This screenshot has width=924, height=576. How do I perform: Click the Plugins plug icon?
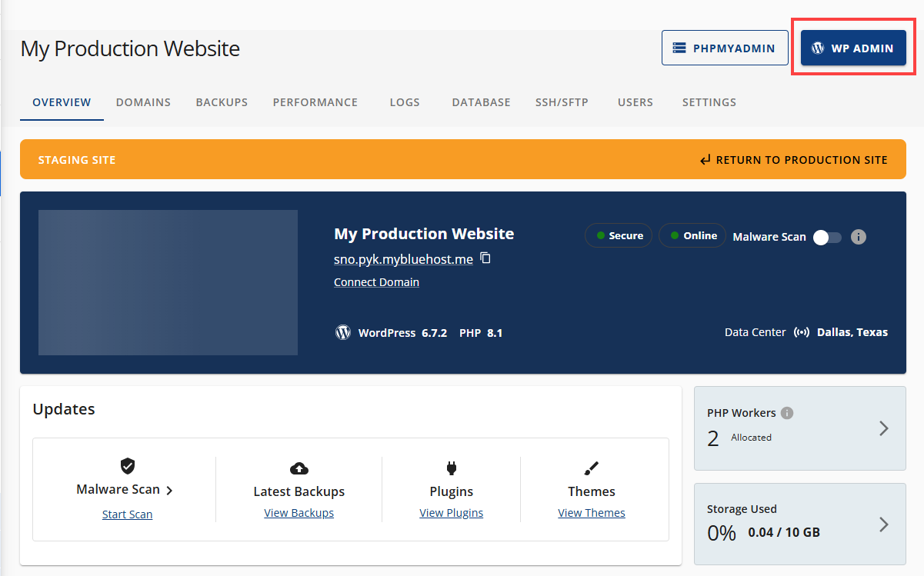(x=451, y=468)
